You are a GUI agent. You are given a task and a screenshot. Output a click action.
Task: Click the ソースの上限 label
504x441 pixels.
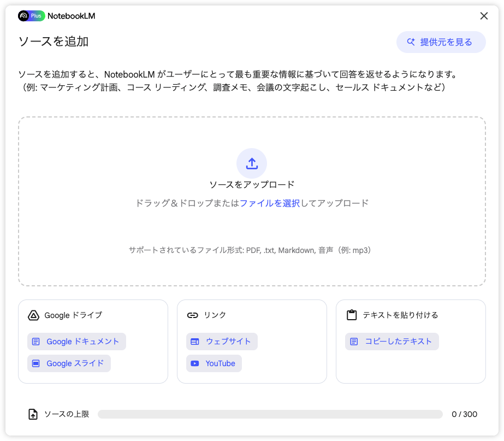67,414
